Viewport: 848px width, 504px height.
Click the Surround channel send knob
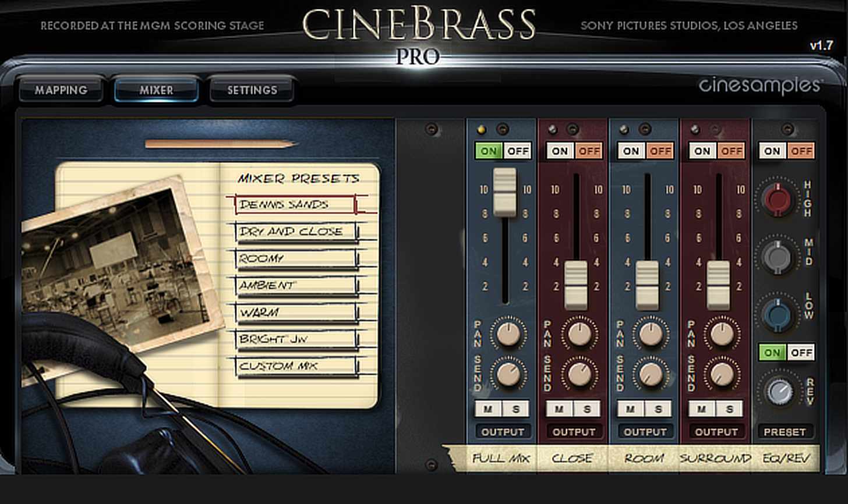[722, 374]
